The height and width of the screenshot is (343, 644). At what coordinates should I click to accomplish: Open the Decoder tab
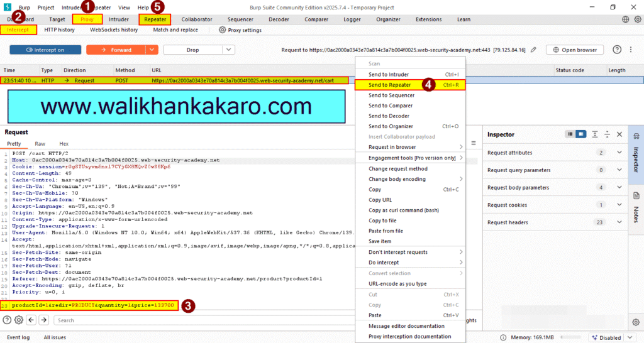pyautogui.click(x=279, y=19)
